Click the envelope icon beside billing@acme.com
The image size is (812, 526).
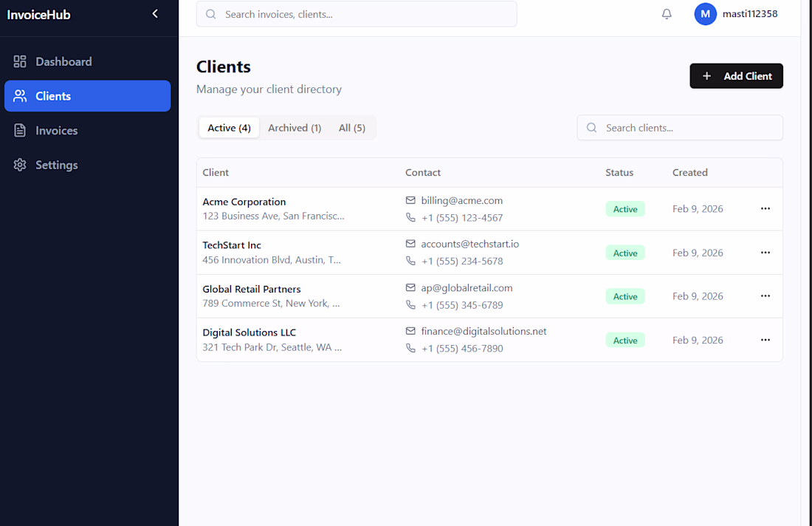click(x=410, y=200)
